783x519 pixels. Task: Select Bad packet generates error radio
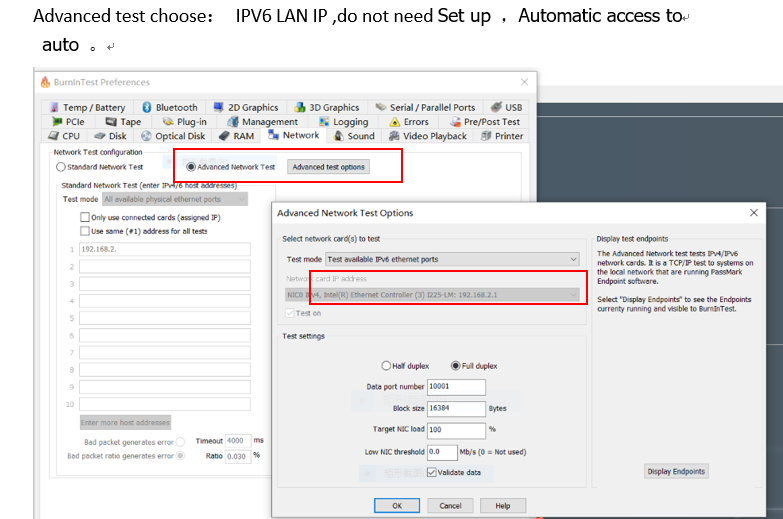point(180,442)
